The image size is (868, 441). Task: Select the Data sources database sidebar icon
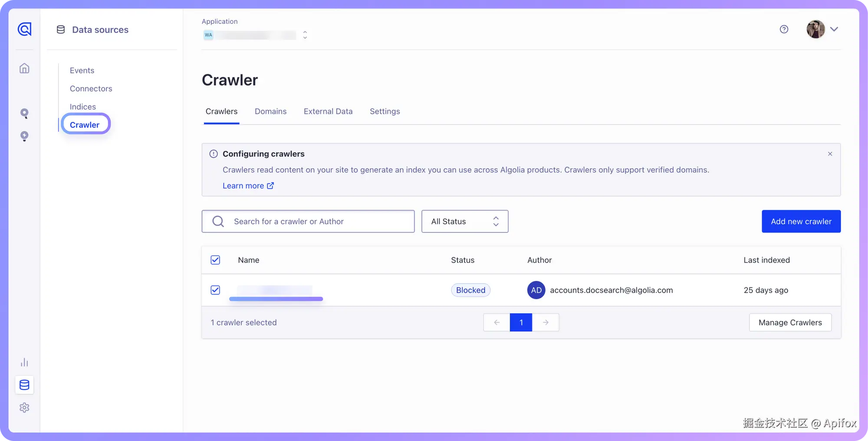click(x=24, y=385)
